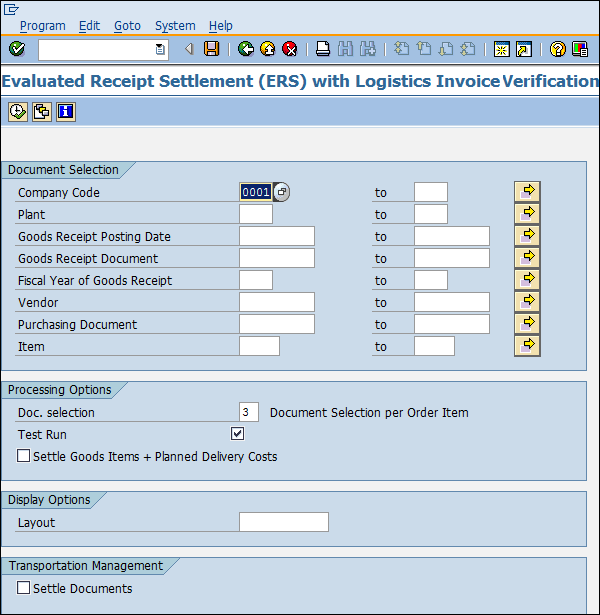Open multiple selection for Purchasing Document
Image resolution: width=600 pixels, height=615 pixels.
(x=527, y=324)
